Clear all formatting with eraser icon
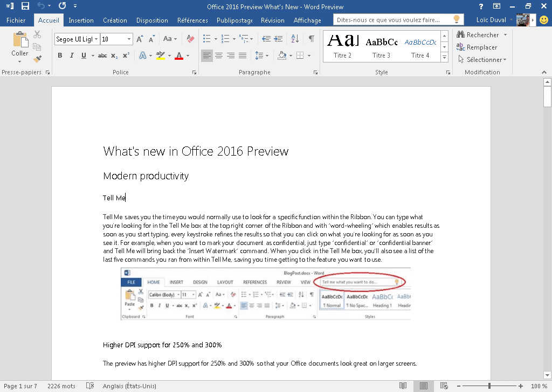The image size is (552, 392). (190, 39)
